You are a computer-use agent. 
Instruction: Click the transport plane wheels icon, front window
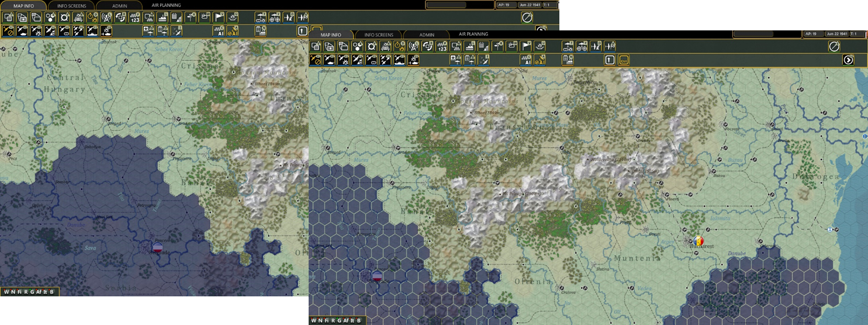tap(581, 46)
